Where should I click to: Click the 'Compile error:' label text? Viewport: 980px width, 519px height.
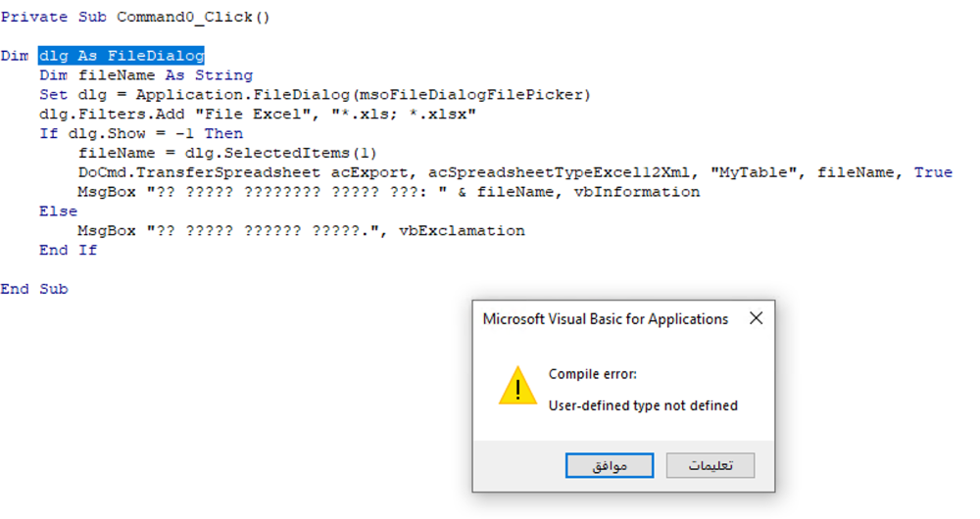593,374
